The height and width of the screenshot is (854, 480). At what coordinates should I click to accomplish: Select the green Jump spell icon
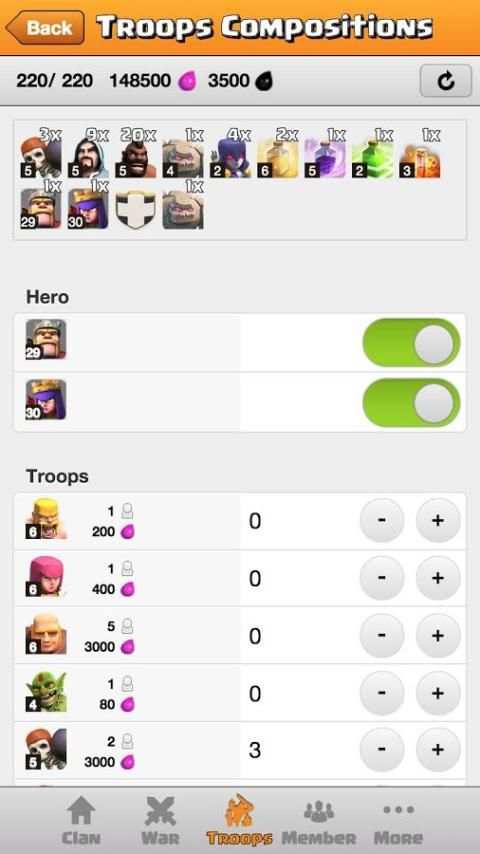373,157
